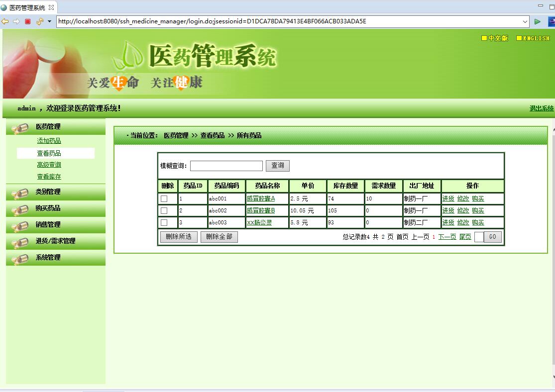The height and width of the screenshot is (392, 555).
Task: Open the 类别管理 section in the sidebar
Action: 47,192
